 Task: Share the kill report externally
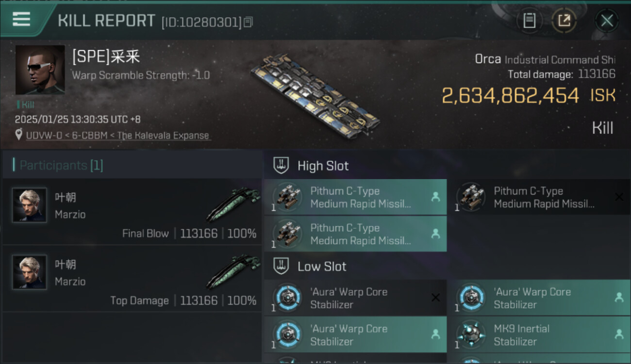pos(564,20)
